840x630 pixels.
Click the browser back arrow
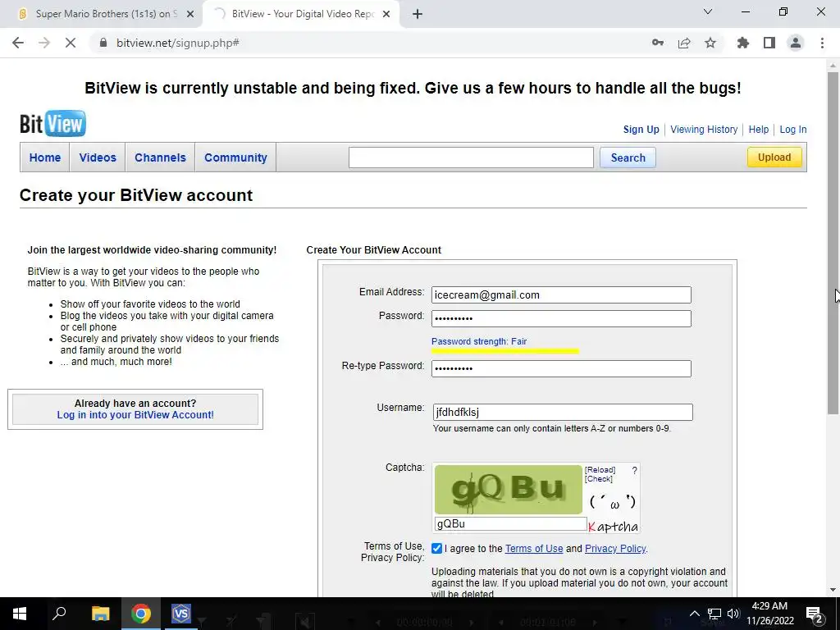tap(18, 43)
